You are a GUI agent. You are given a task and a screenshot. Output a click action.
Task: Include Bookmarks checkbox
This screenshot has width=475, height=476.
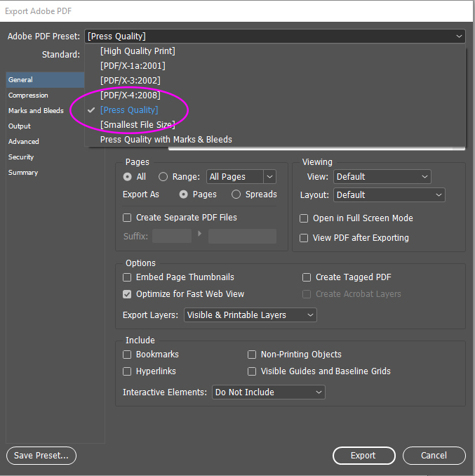(127, 355)
